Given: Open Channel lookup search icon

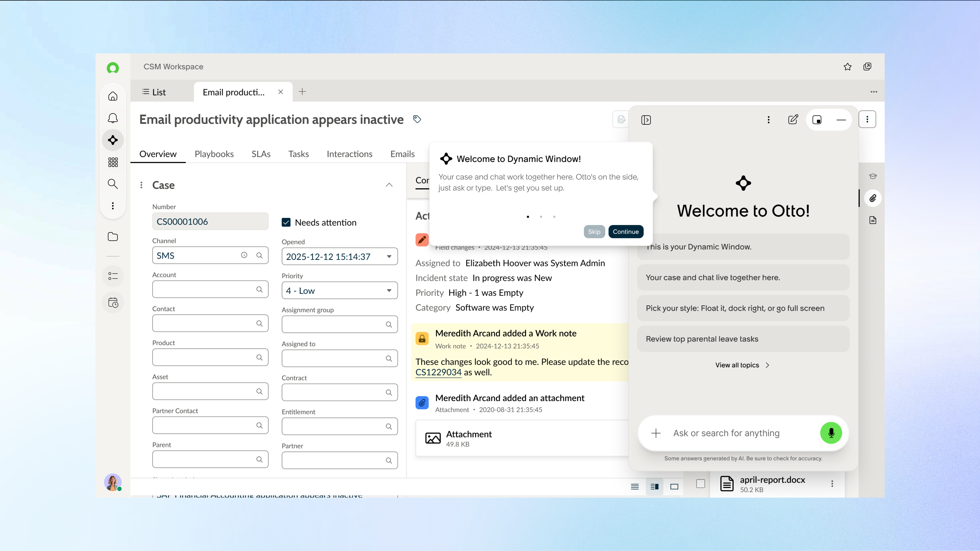Looking at the screenshot, I should 259,255.
